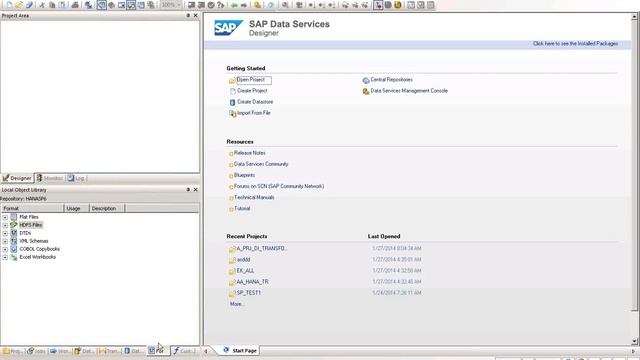Click the Create Project link

(252, 91)
